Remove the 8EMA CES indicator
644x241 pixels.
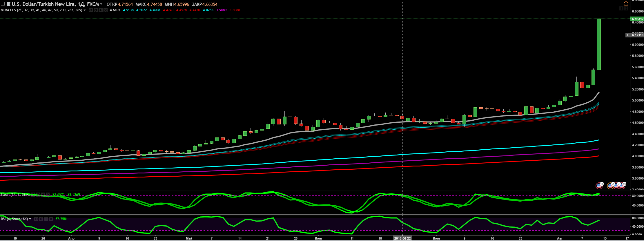(105, 10)
